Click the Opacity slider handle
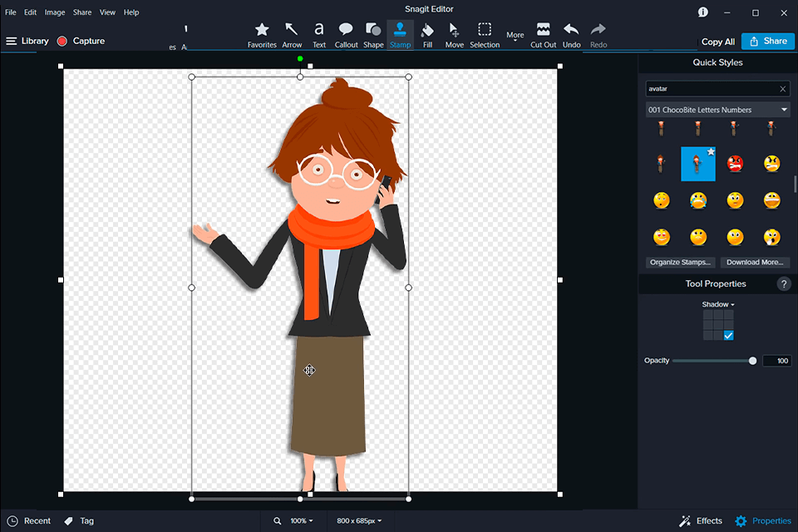 (x=753, y=361)
